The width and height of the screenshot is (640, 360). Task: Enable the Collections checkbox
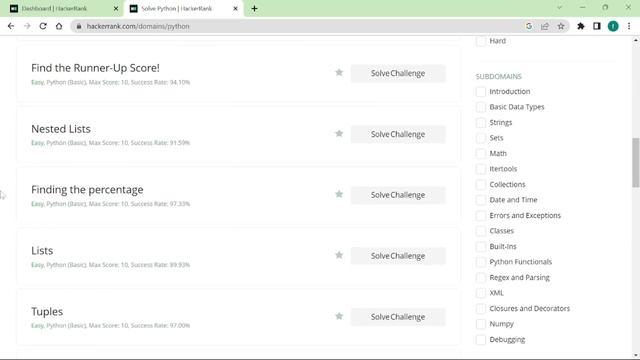tap(481, 184)
